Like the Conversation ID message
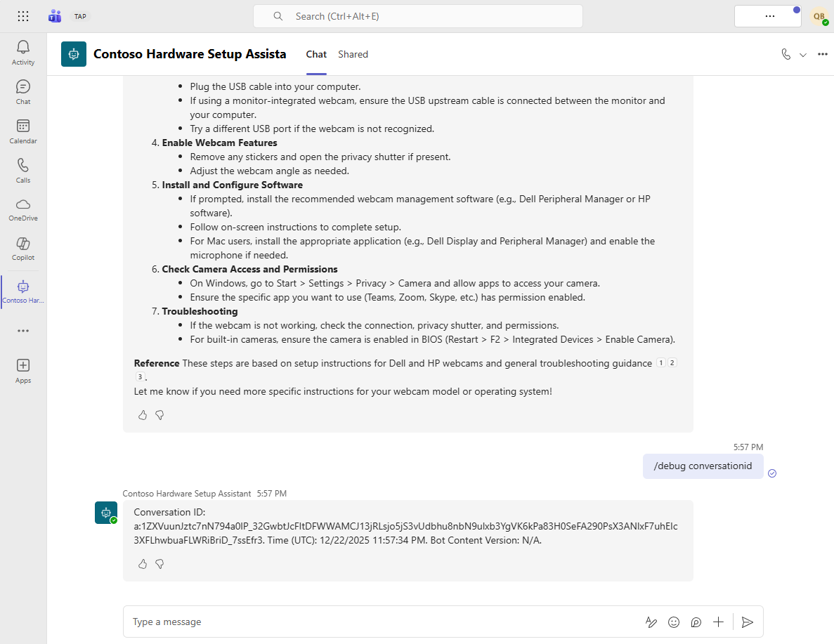The width and height of the screenshot is (834, 644). (143, 564)
